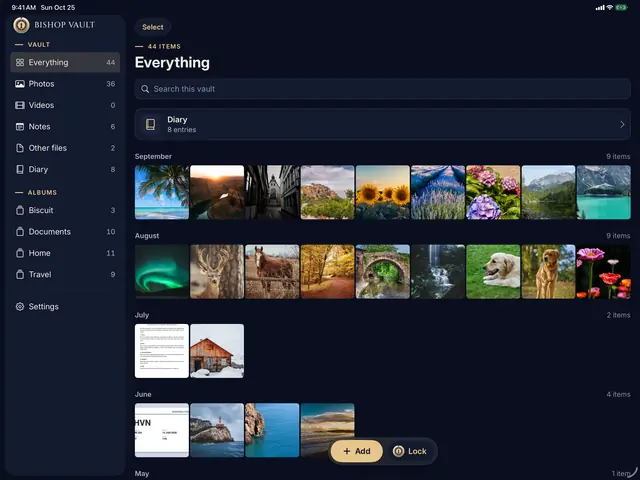Open the deer photo
Viewport: 640px width, 480px height.
217,272
